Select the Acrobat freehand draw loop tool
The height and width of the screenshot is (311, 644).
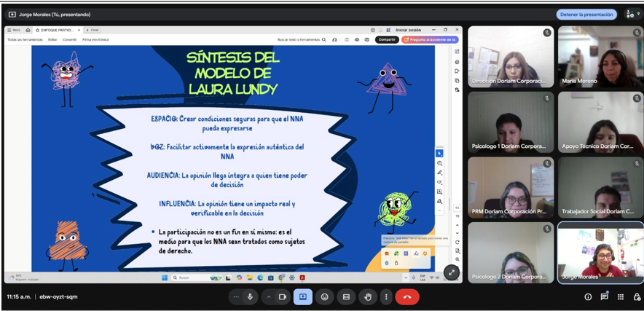pos(439,182)
